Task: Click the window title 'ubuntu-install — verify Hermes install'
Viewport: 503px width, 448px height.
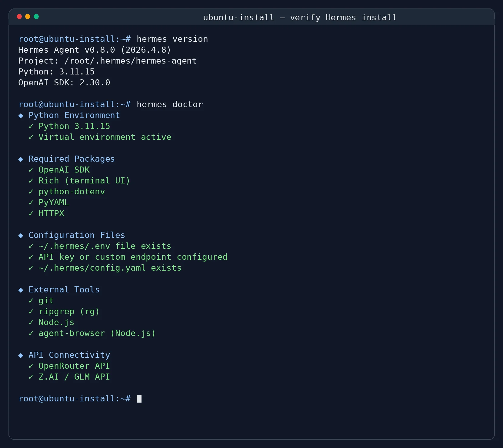Action: click(300, 18)
